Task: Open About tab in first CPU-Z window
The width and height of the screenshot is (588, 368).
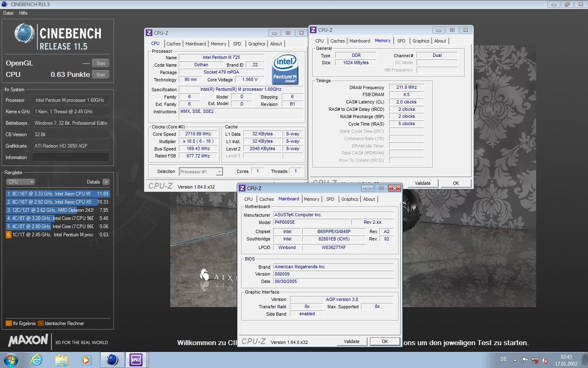Action: tap(276, 44)
